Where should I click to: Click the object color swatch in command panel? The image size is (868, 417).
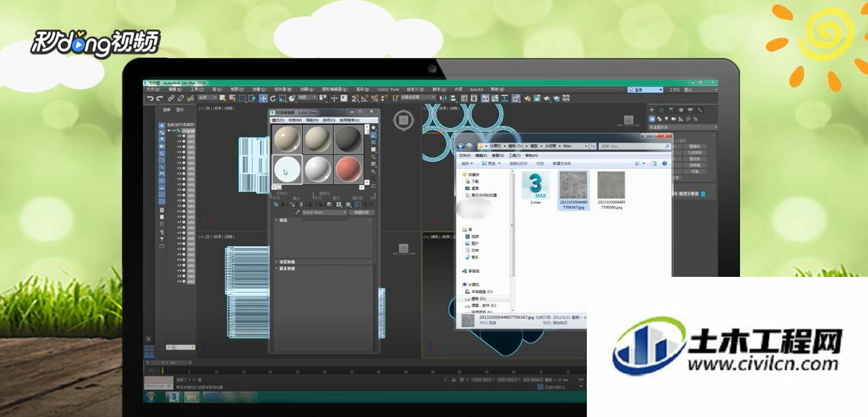(703, 194)
